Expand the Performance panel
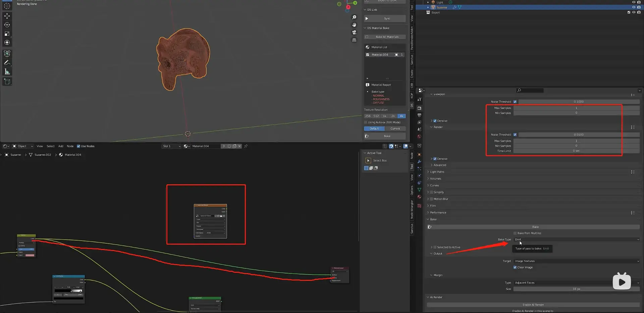644x313 pixels. pyautogui.click(x=438, y=212)
